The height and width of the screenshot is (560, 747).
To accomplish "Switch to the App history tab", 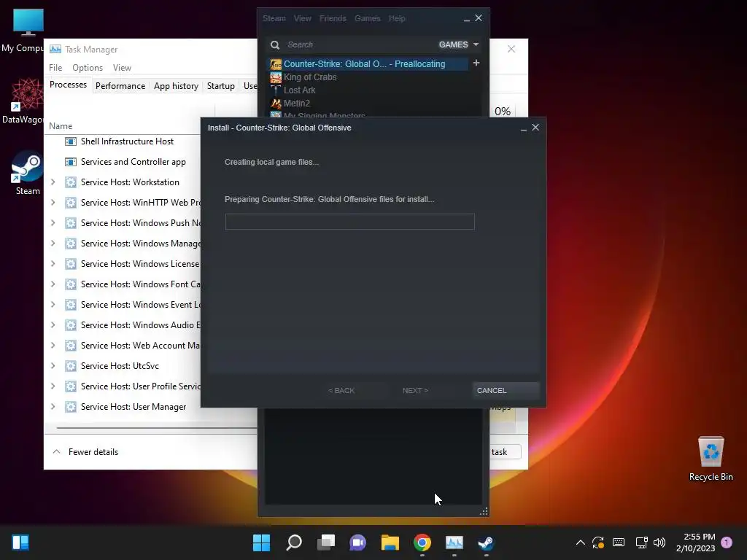I will [176, 86].
